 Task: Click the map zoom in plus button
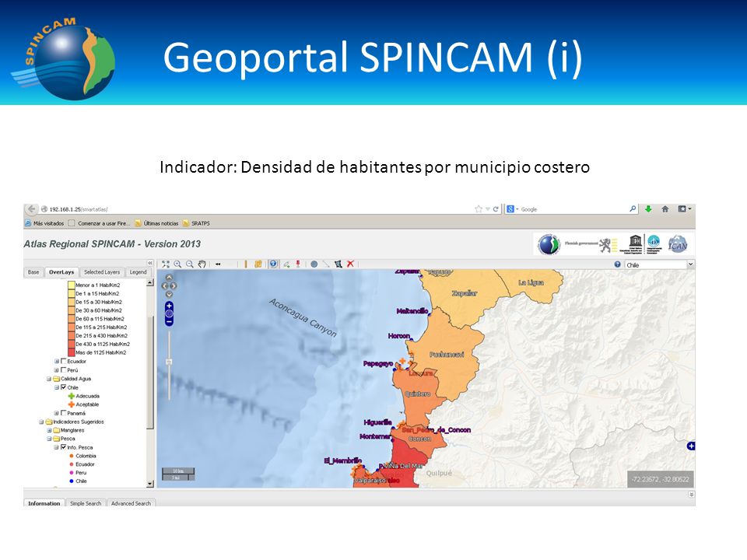point(169,306)
